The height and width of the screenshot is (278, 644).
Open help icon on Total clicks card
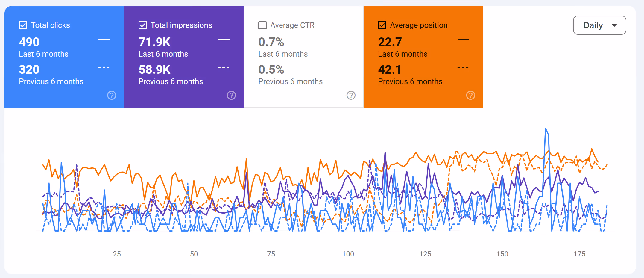click(112, 95)
